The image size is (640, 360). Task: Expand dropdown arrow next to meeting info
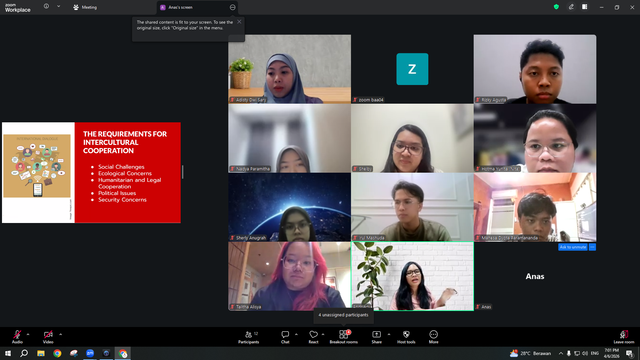pos(58,7)
